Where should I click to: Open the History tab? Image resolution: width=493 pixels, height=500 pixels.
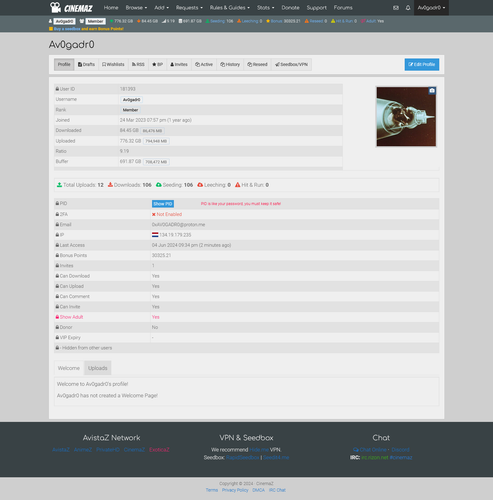click(230, 64)
